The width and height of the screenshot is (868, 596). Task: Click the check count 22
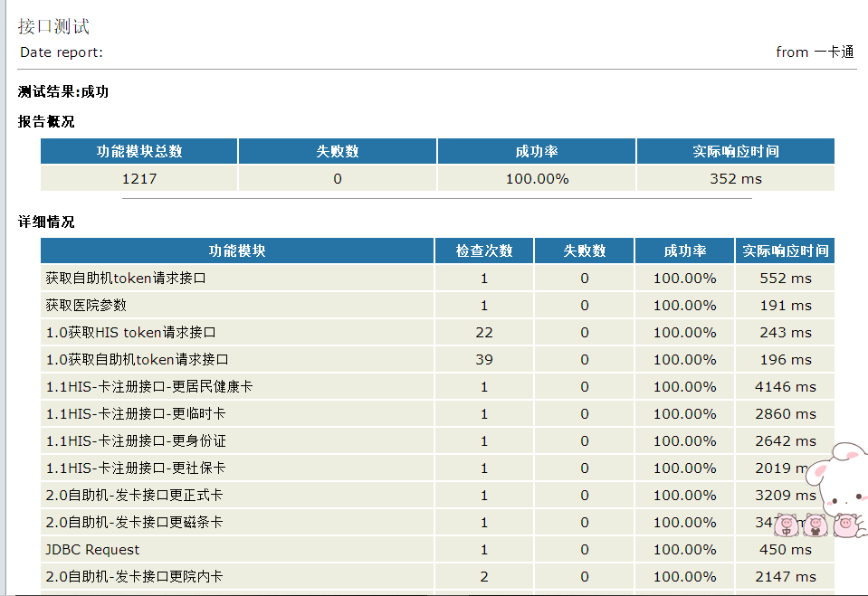pos(484,332)
